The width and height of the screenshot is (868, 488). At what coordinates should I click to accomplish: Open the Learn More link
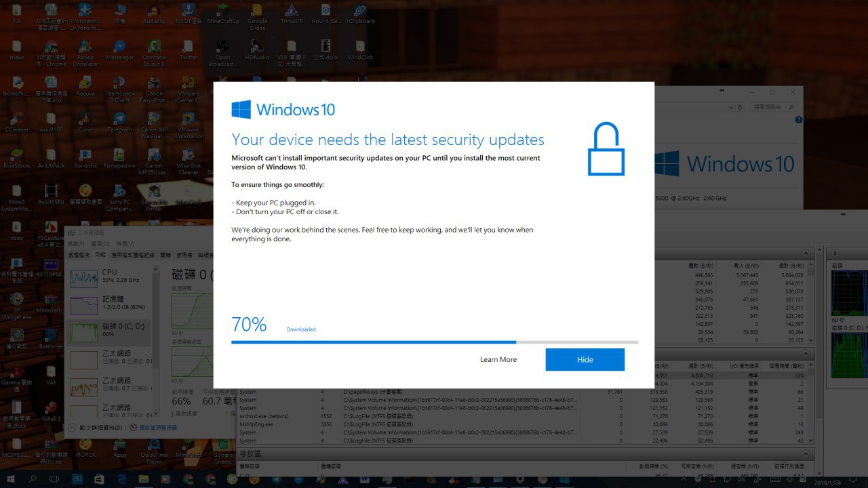pyautogui.click(x=498, y=360)
